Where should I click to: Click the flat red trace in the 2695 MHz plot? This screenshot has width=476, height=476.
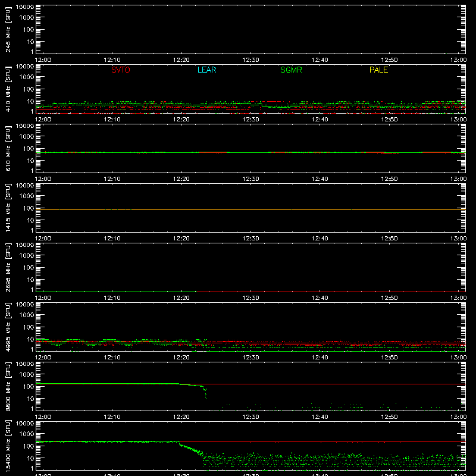tap(331, 292)
